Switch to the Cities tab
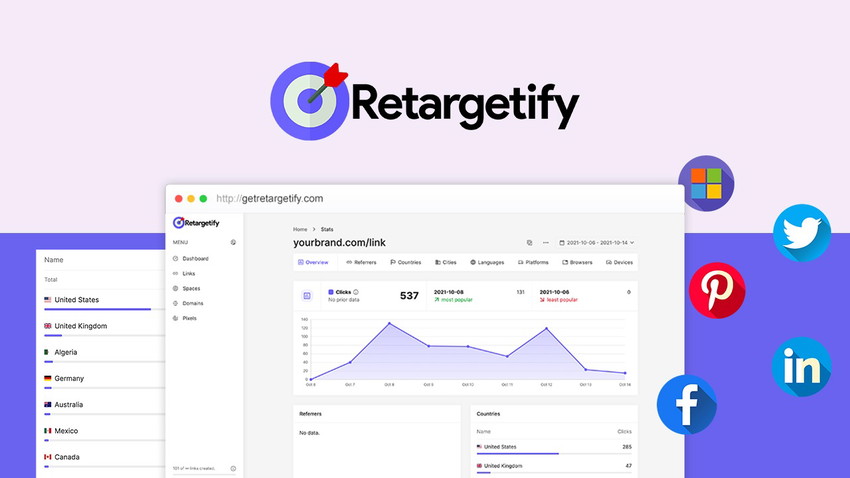 coord(446,262)
